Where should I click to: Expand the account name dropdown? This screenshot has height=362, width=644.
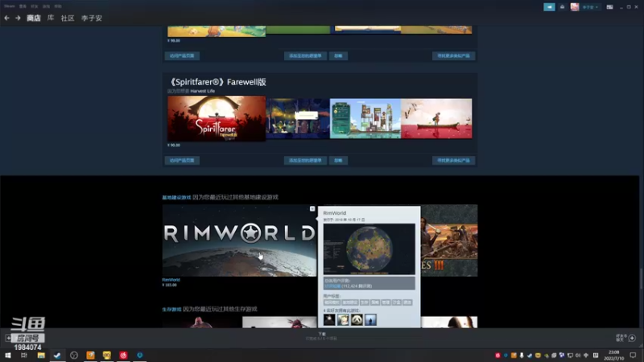[x=590, y=7]
